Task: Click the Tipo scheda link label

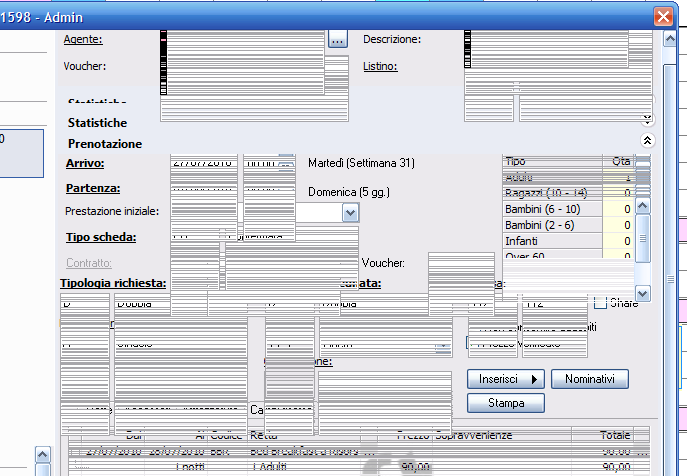Action: (x=101, y=238)
